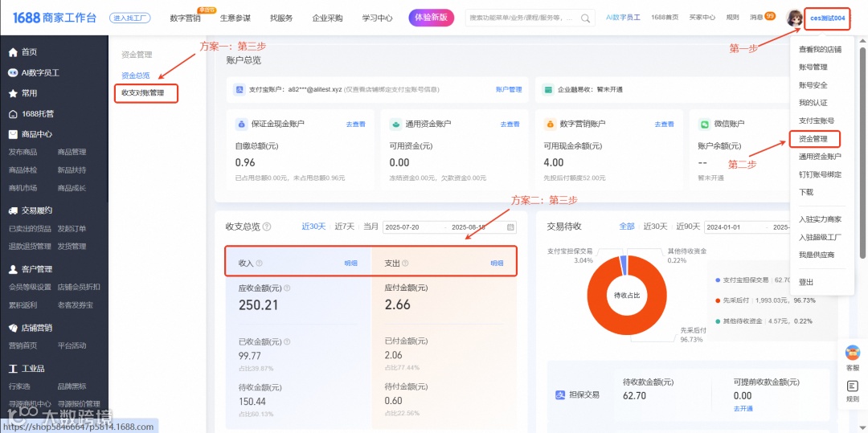Click the user avatar picture
868x433 pixels.
[x=794, y=18]
